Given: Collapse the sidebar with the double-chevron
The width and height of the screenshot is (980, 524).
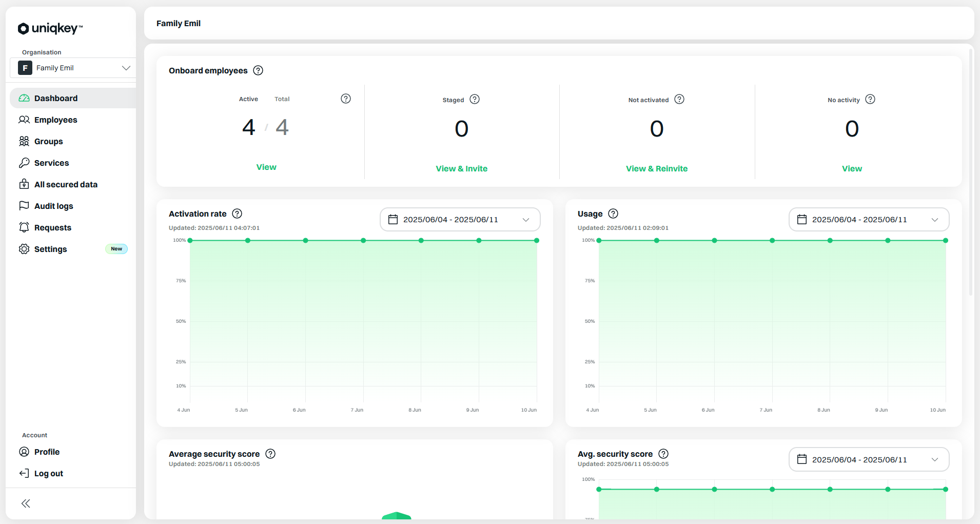Looking at the screenshot, I should 25,503.
